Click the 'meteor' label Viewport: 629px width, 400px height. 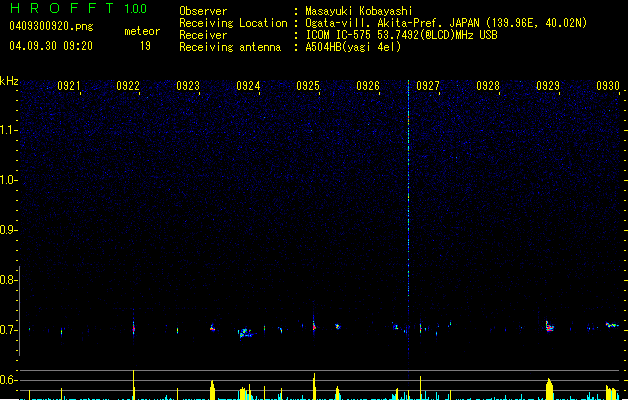(142, 31)
